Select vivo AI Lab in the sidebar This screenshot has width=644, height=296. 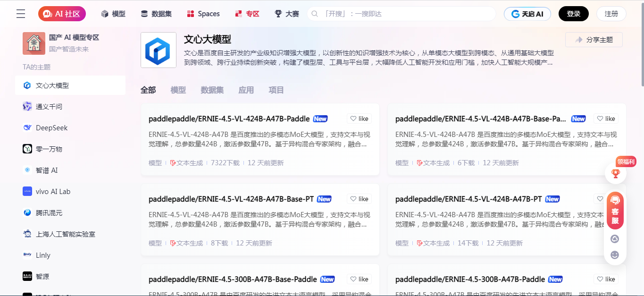[70, 192]
